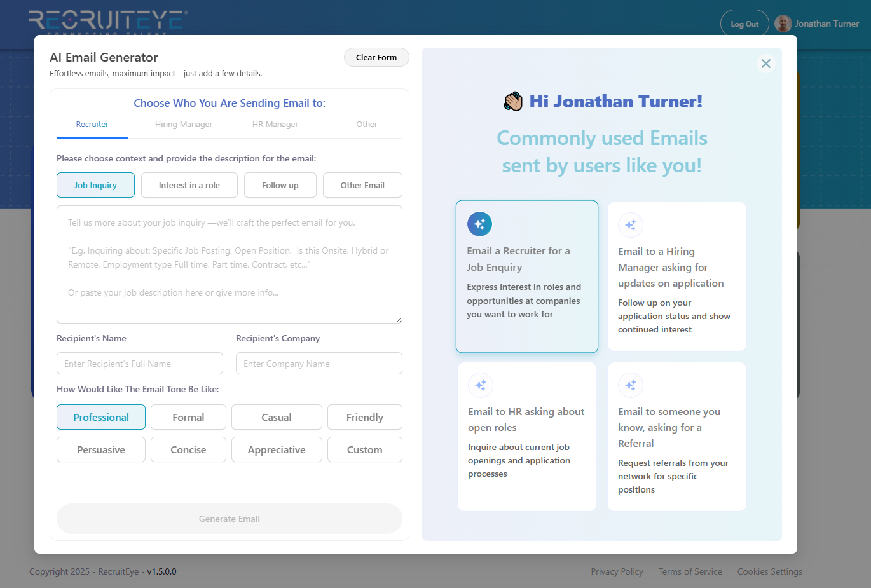Click sparkle icon on Hiring Manager updates card
The height and width of the screenshot is (588, 871).
coord(630,225)
